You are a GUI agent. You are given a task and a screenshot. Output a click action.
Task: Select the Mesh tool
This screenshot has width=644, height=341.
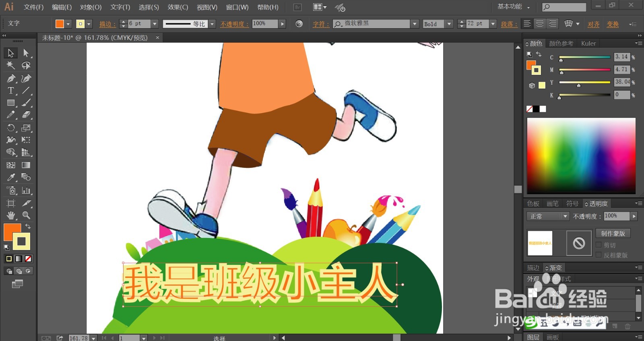tap(11, 165)
